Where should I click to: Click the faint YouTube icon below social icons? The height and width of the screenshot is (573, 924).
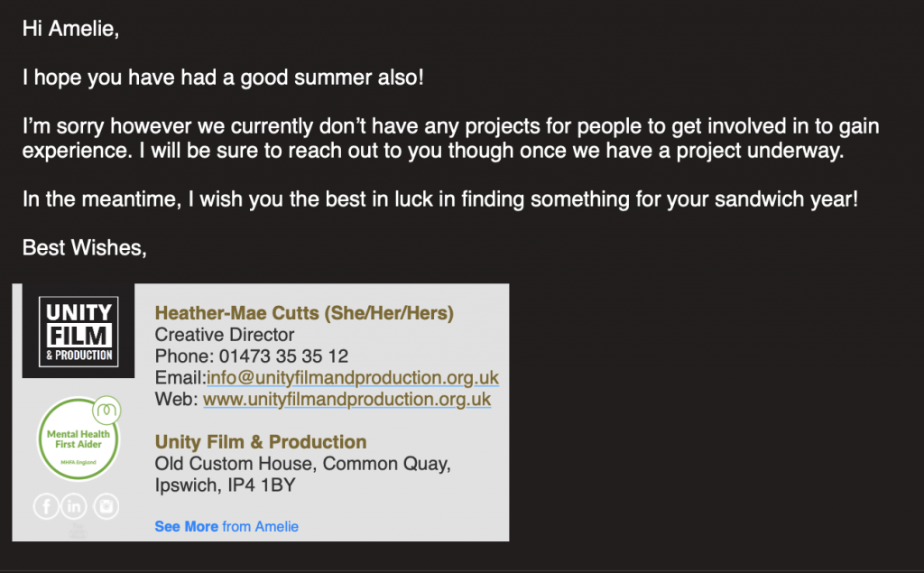[78, 531]
